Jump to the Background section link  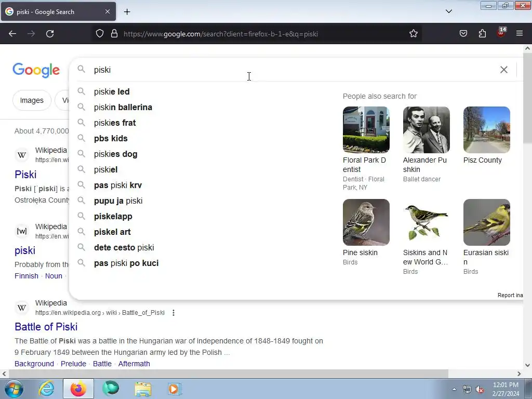34,364
